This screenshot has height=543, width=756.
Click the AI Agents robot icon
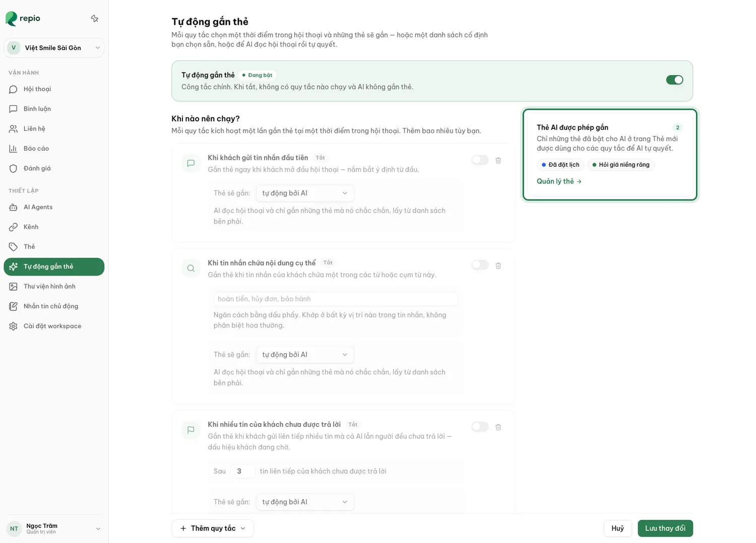pyautogui.click(x=13, y=207)
